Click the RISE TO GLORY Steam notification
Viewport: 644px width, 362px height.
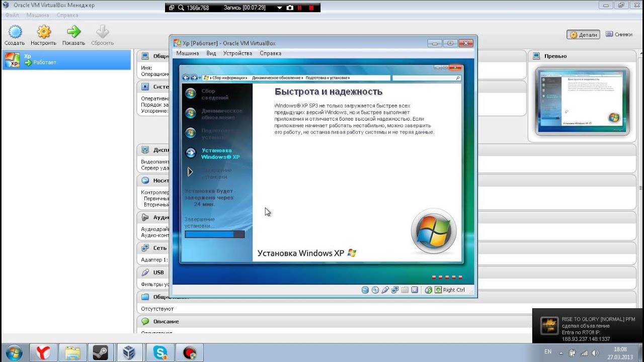[x=588, y=326]
